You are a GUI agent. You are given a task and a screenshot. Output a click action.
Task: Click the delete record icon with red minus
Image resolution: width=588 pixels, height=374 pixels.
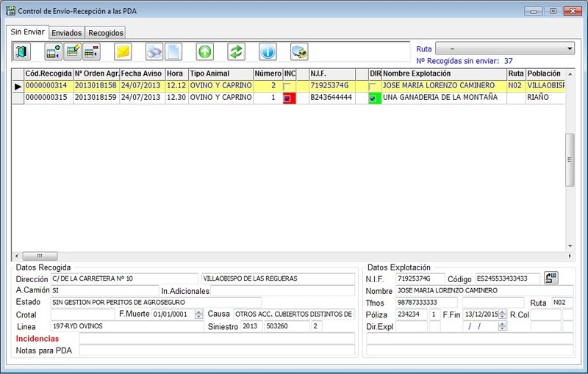click(92, 52)
